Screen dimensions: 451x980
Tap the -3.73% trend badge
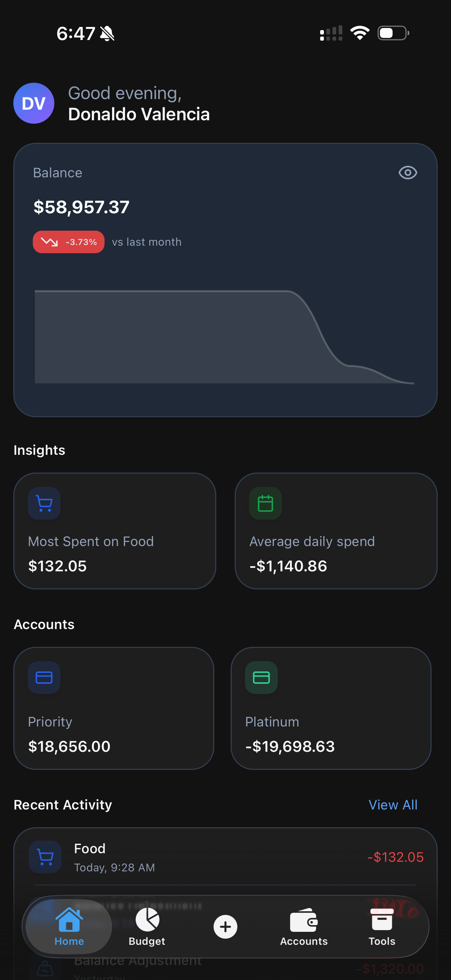click(x=68, y=242)
